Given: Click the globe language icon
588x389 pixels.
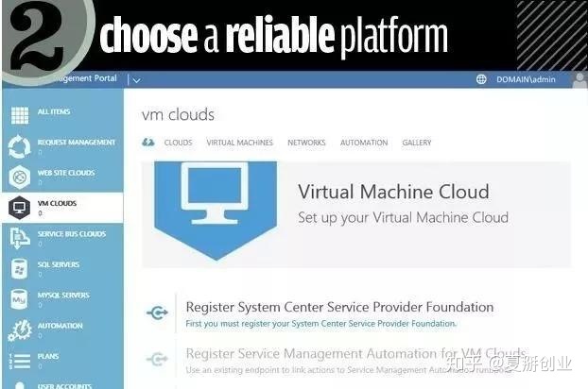Looking at the screenshot, I should [481, 80].
